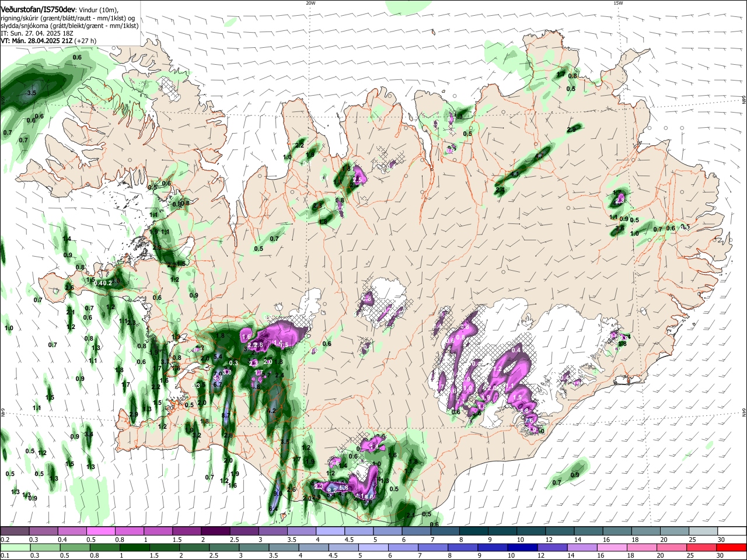Pick the lavender rain swatch above 14

pyautogui.click(x=582, y=548)
